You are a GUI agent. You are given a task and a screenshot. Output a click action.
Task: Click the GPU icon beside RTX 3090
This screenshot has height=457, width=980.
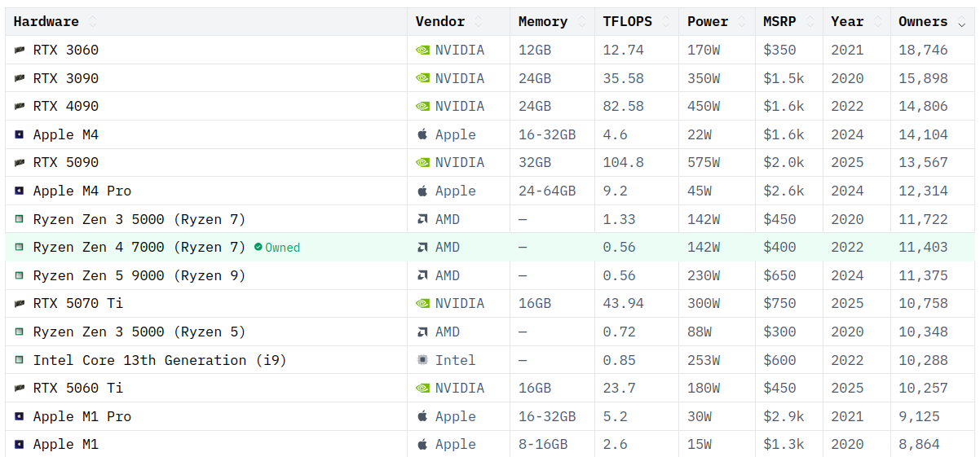click(20, 79)
